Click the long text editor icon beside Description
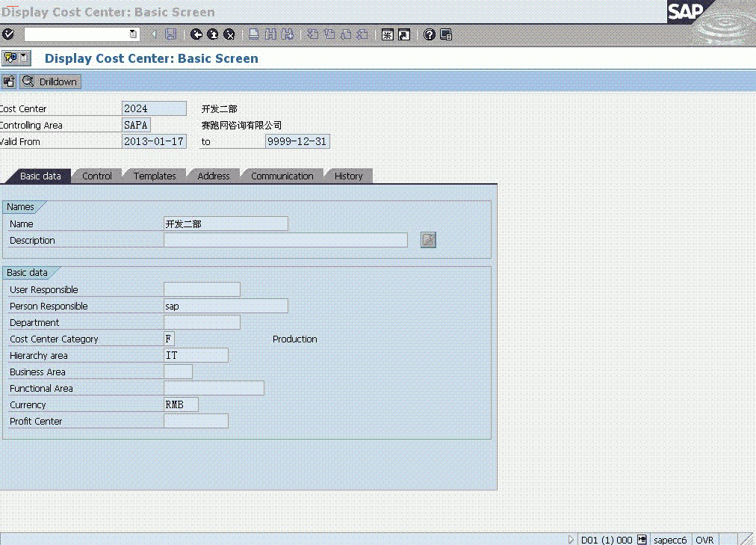Image resolution: width=756 pixels, height=545 pixels. tap(428, 240)
